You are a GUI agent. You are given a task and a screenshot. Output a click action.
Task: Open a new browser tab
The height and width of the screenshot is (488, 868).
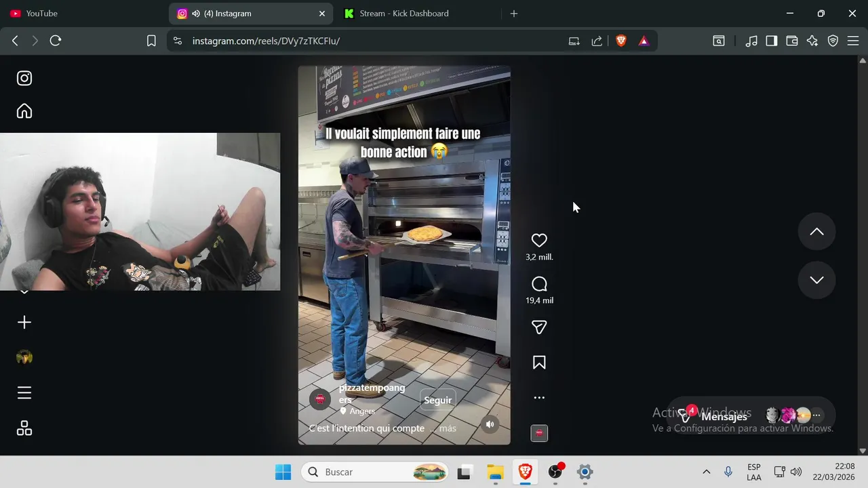tap(514, 14)
